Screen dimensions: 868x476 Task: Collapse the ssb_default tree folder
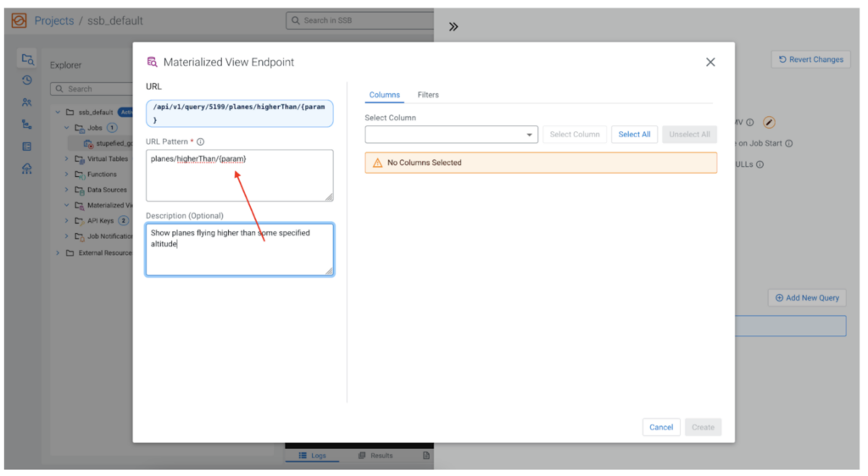58,112
